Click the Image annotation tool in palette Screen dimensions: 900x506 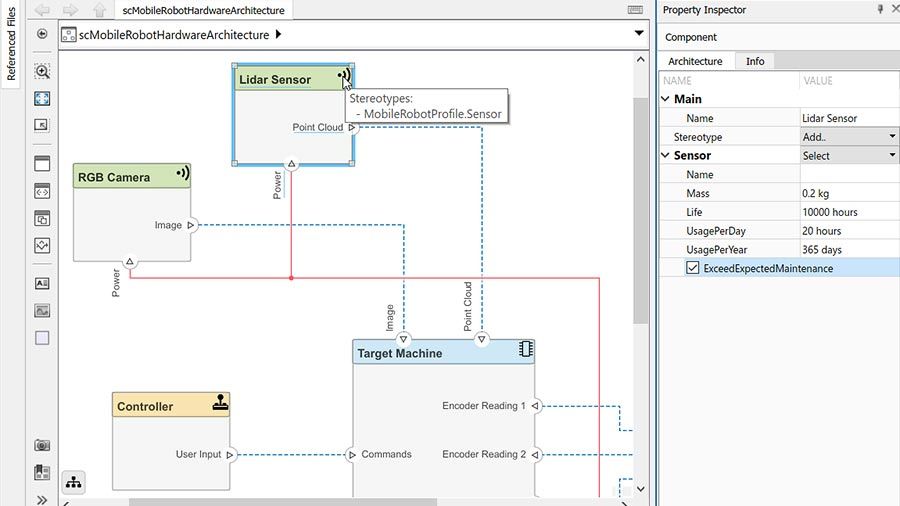tap(42, 311)
